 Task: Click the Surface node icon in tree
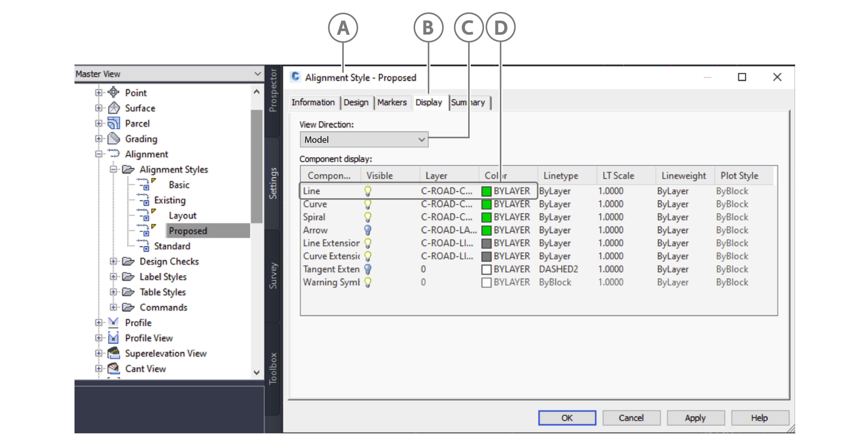click(114, 108)
